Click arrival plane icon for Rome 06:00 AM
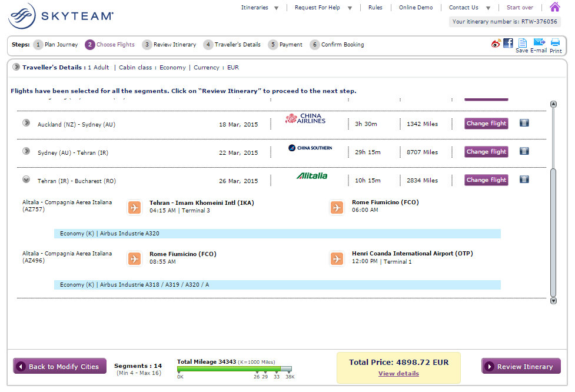 [x=337, y=208]
